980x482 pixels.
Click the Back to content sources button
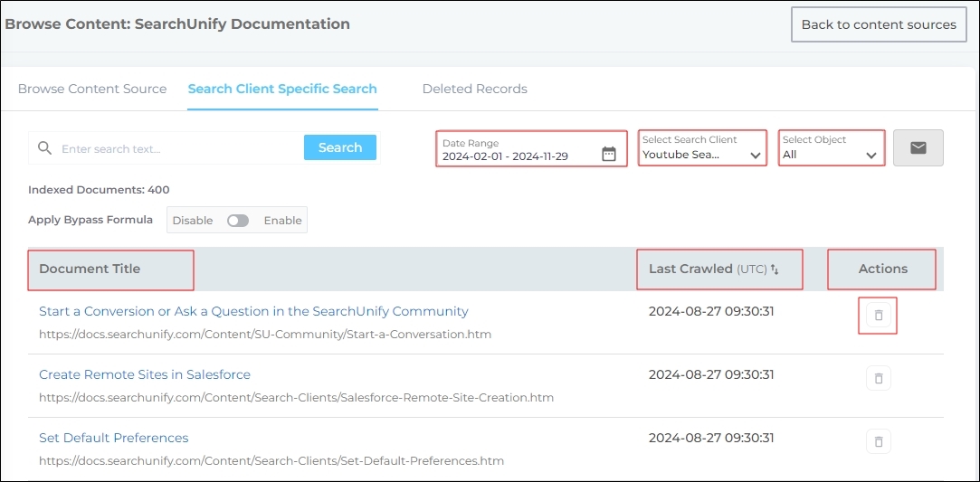878,24
